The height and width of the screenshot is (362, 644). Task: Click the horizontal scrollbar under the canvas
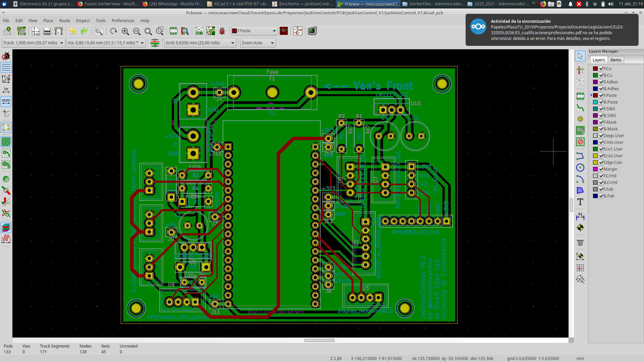[319, 340]
